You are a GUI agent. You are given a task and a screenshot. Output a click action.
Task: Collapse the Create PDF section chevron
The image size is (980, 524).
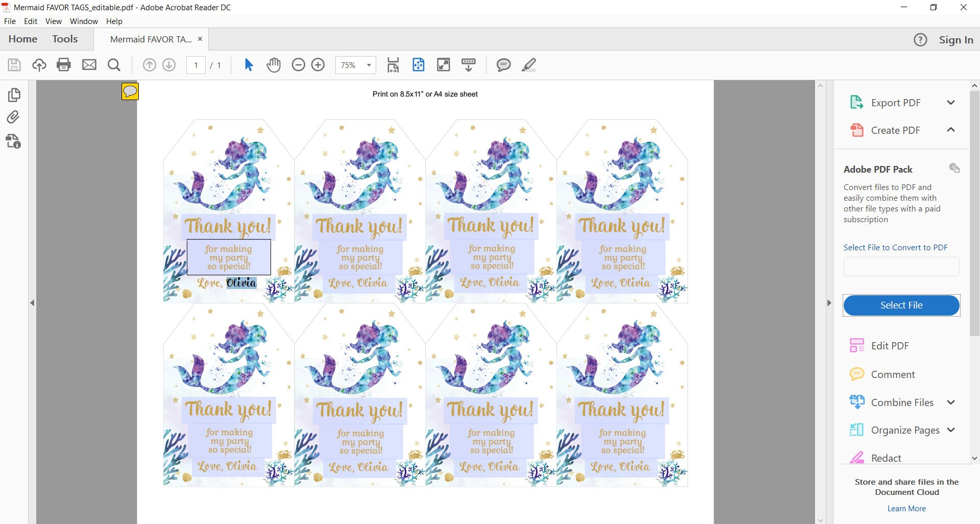pyautogui.click(x=951, y=130)
